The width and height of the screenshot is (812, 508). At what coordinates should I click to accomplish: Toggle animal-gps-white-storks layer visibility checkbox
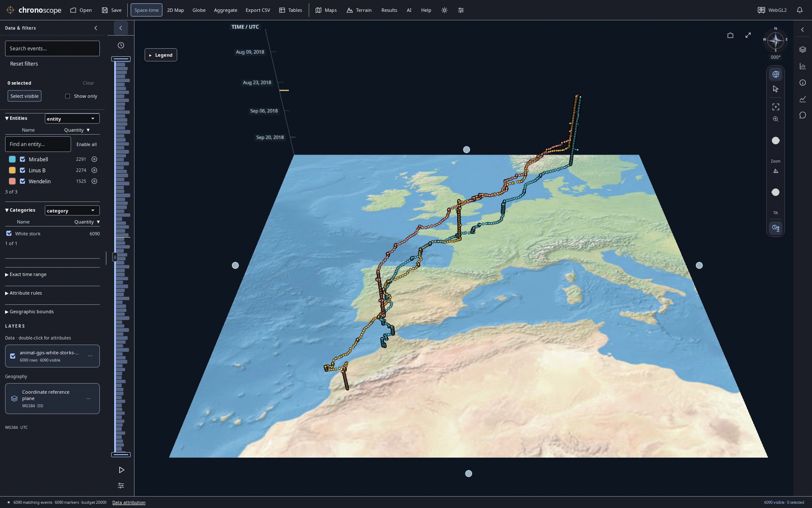13,356
